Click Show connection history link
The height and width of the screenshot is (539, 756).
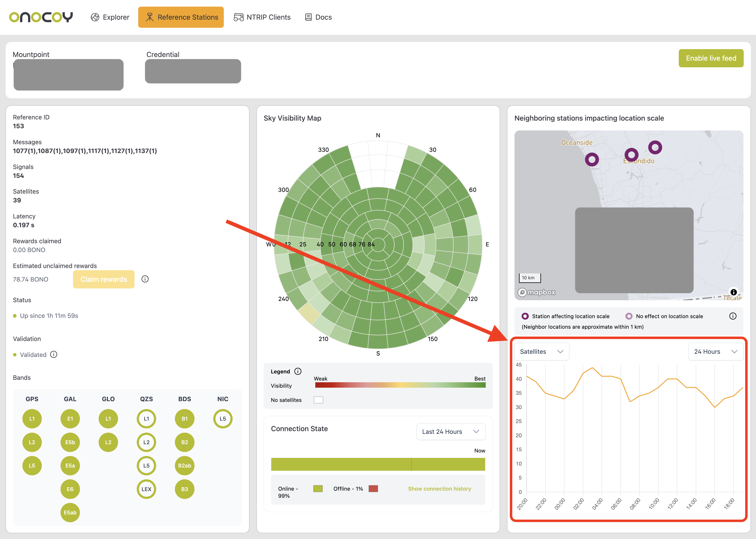pyautogui.click(x=439, y=489)
